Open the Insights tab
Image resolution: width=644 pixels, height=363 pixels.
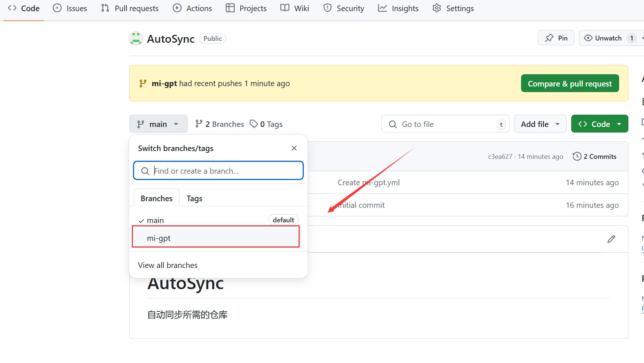(x=398, y=9)
